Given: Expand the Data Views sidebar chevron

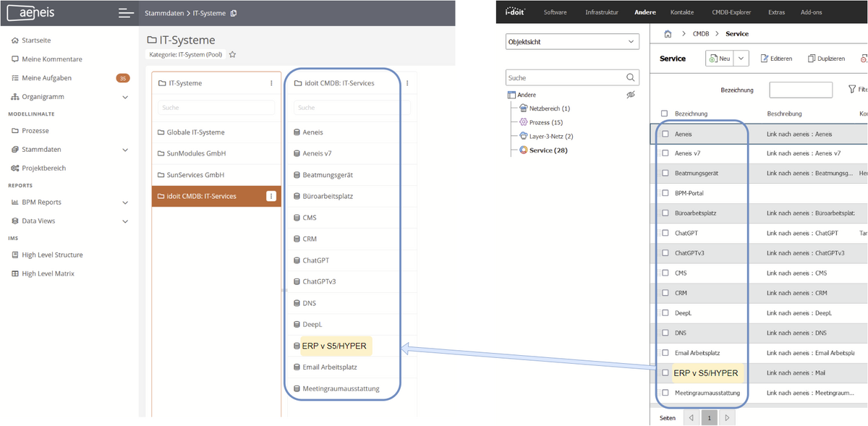Looking at the screenshot, I should tap(125, 221).
